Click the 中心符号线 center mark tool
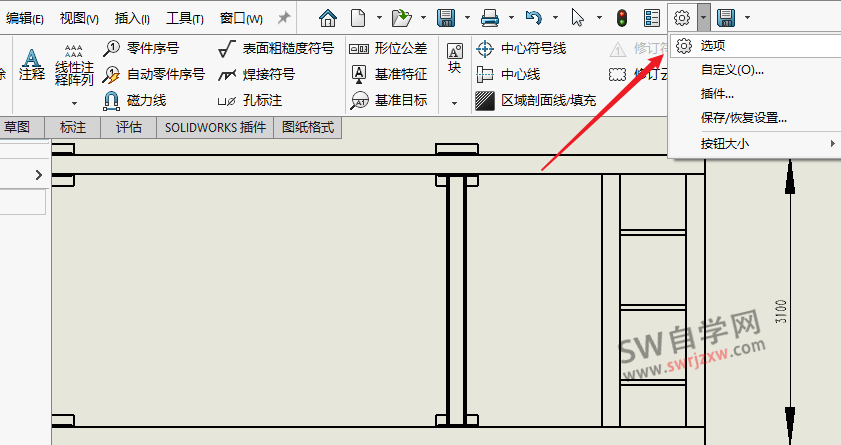 (521, 48)
